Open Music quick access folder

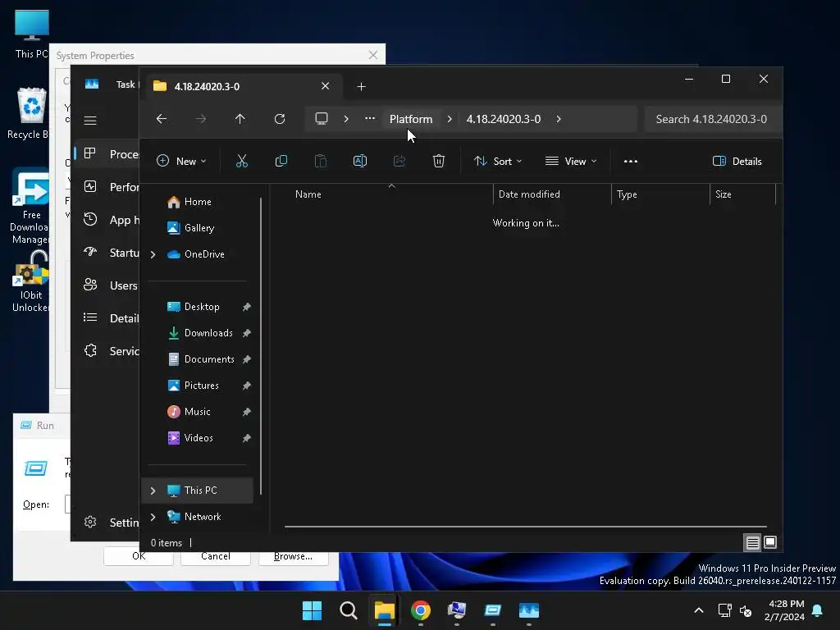point(198,412)
